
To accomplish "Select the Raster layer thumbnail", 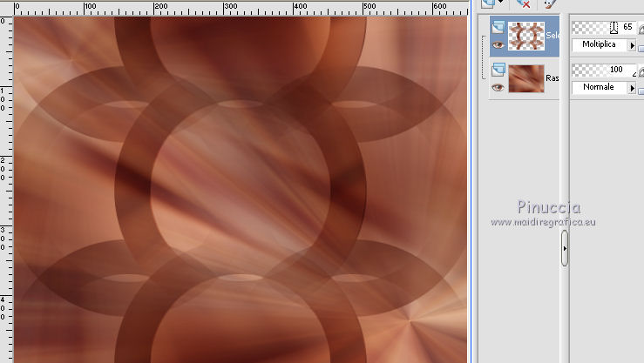I will pos(526,78).
